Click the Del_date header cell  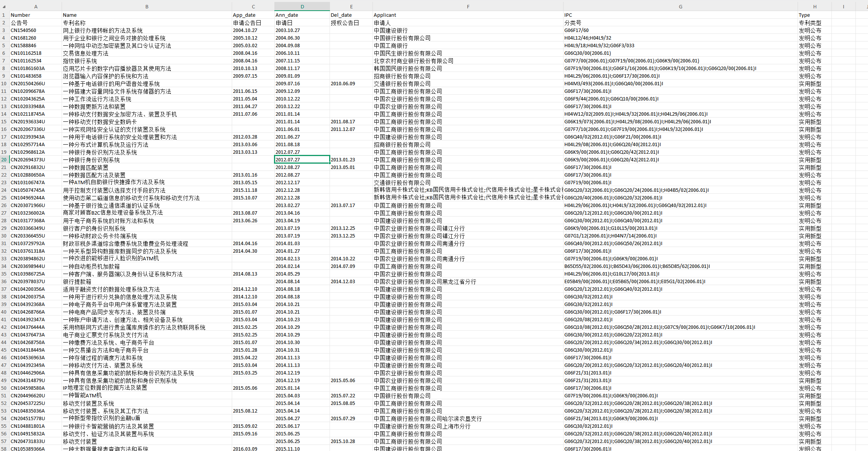click(341, 15)
